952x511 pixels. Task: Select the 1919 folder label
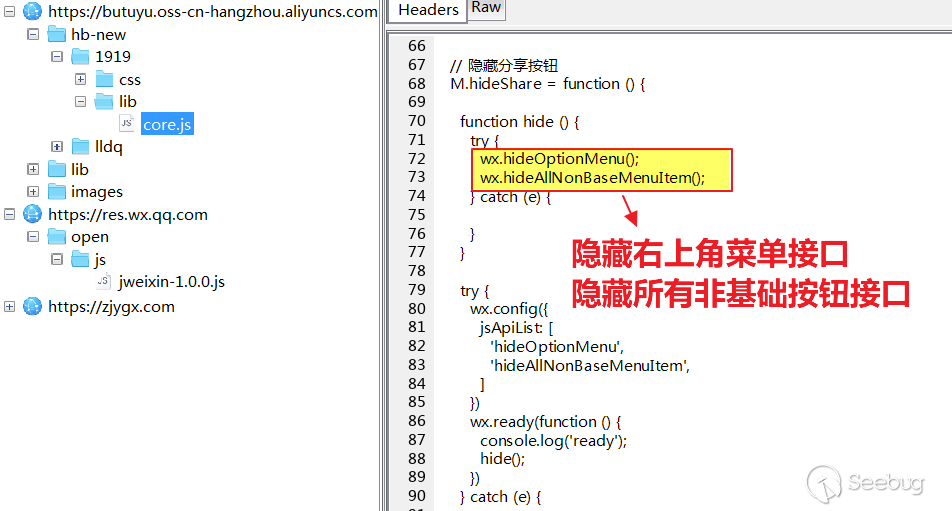[113, 56]
